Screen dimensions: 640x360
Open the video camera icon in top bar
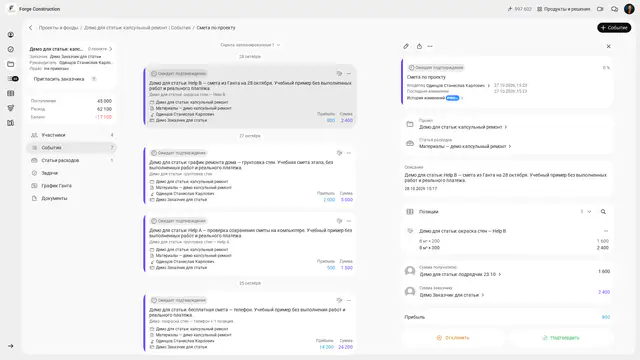click(x=600, y=9)
